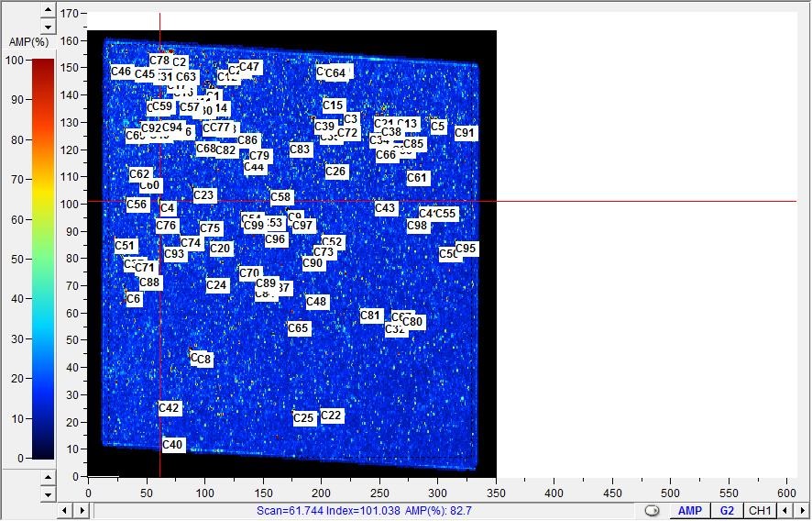Select the AMP tab
This screenshot has width=812, height=521.
click(690, 511)
